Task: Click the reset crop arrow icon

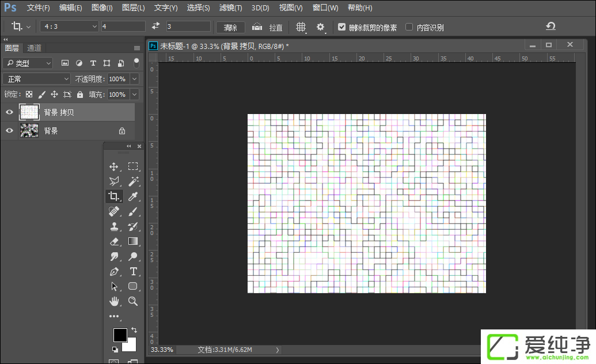Action: point(551,26)
